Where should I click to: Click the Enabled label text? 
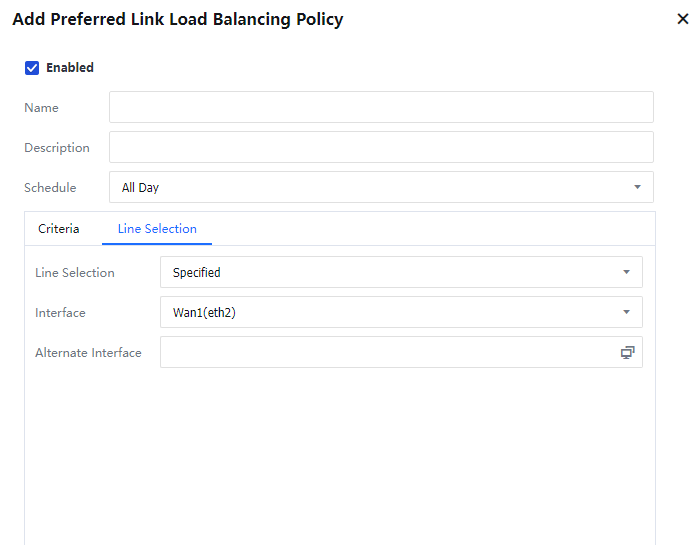coord(70,68)
